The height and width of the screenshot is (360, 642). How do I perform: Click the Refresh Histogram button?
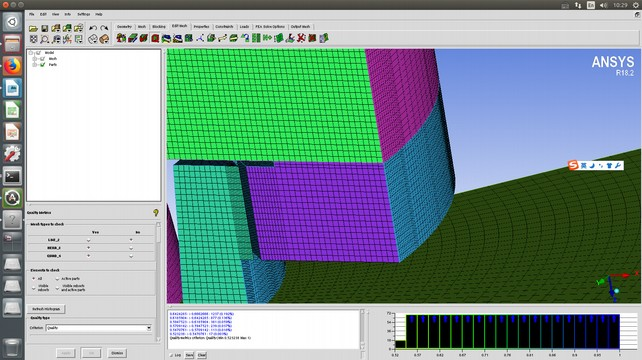pos(46,309)
